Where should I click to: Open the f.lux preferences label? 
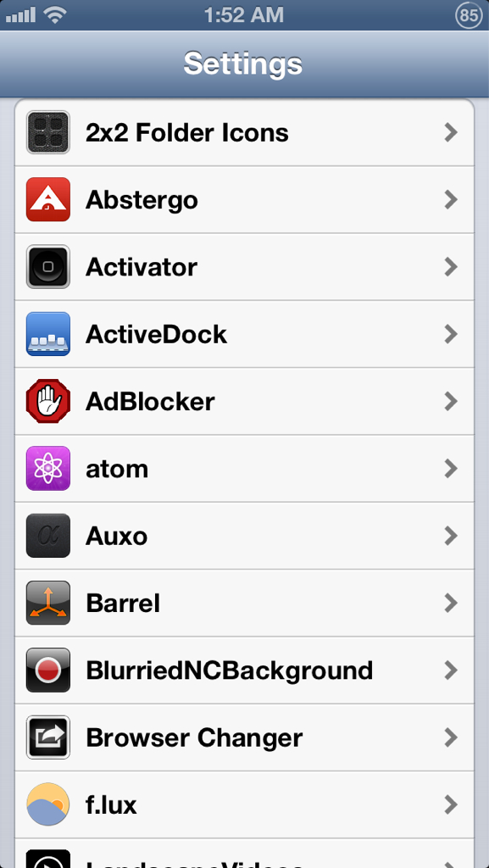pyautogui.click(x=111, y=805)
